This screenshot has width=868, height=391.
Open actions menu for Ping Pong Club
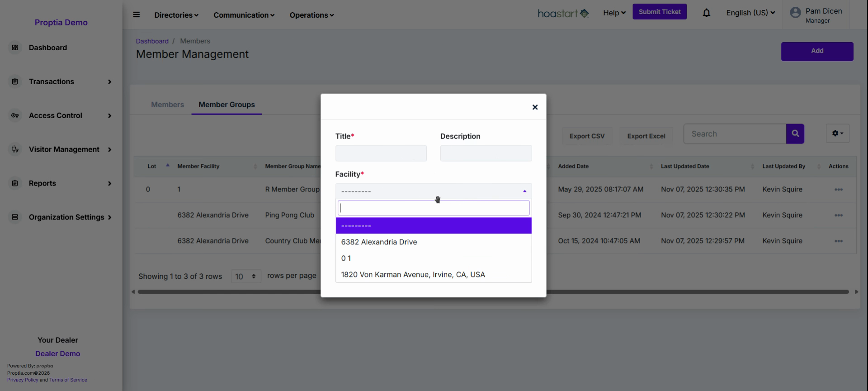(x=838, y=215)
